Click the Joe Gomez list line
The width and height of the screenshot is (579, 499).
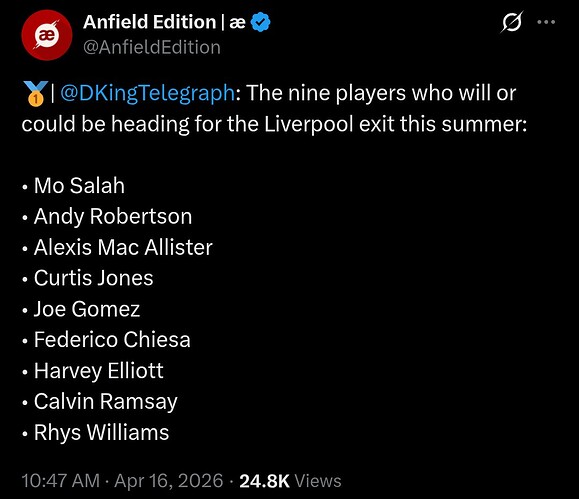pyautogui.click(x=80, y=309)
